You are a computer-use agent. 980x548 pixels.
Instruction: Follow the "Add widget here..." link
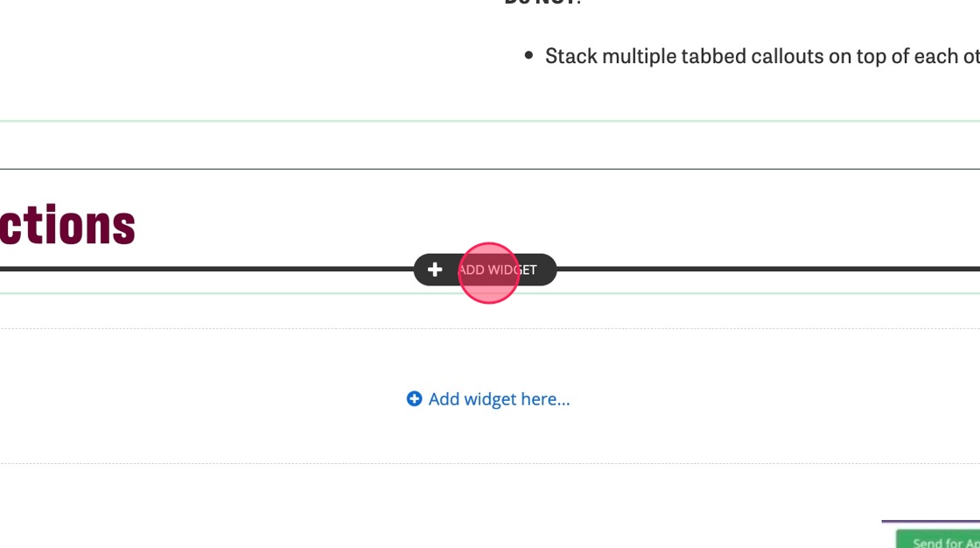click(x=499, y=399)
